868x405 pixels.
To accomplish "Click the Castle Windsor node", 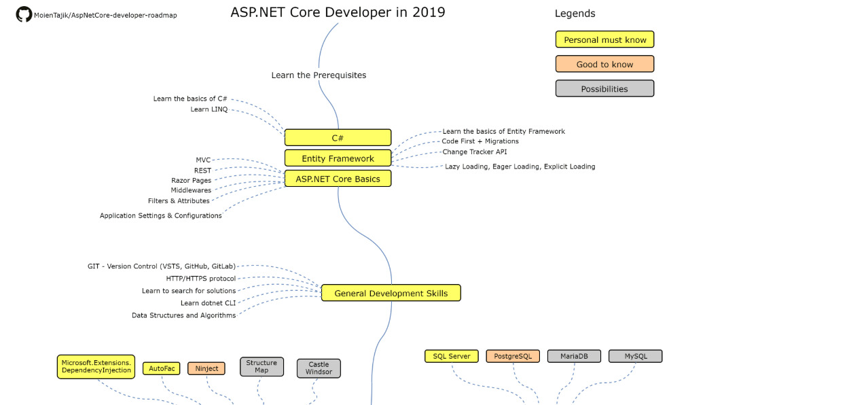I will [319, 368].
